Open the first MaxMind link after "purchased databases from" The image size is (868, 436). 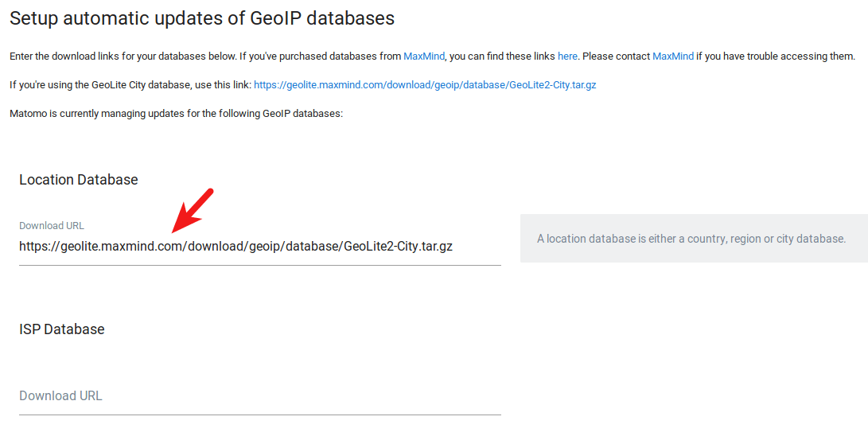tap(424, 56)
